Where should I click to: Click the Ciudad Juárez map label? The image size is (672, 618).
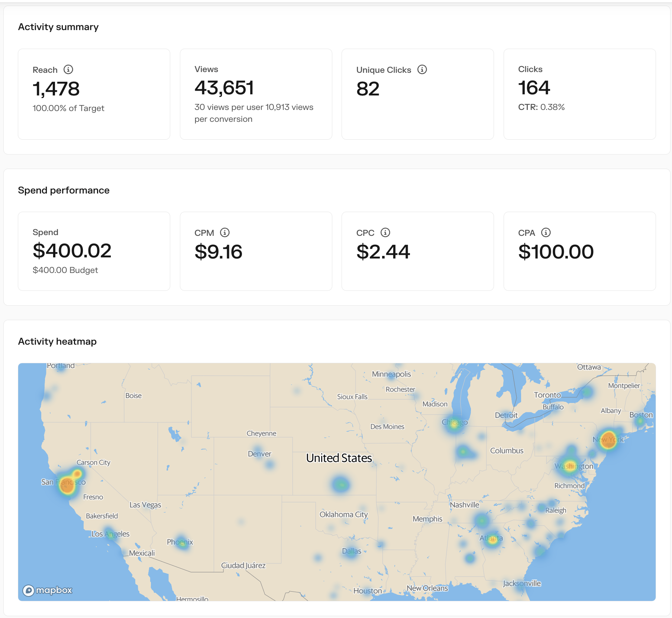243,566
